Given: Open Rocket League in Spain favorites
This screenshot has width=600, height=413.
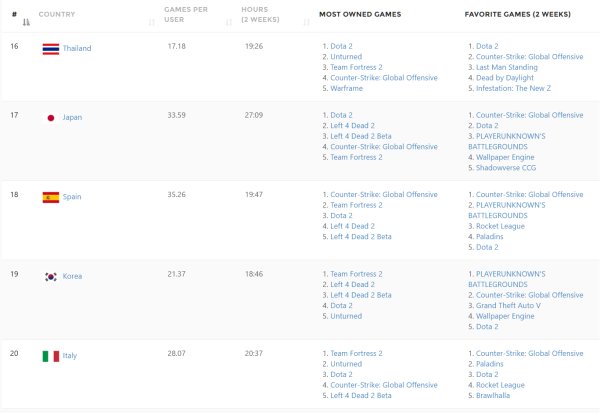Looking at the screenshot, I should tap(500, 226).
